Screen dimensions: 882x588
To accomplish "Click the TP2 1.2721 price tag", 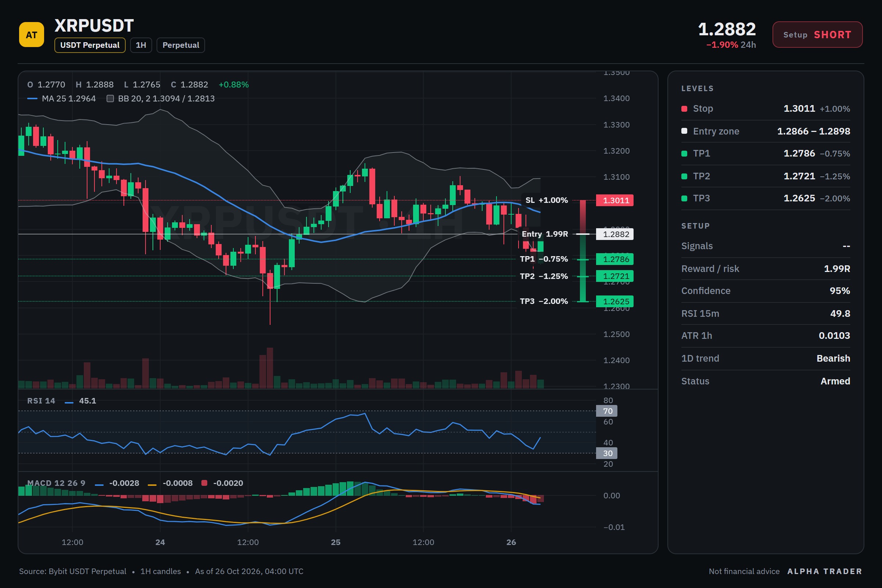I will click(614, 276).
